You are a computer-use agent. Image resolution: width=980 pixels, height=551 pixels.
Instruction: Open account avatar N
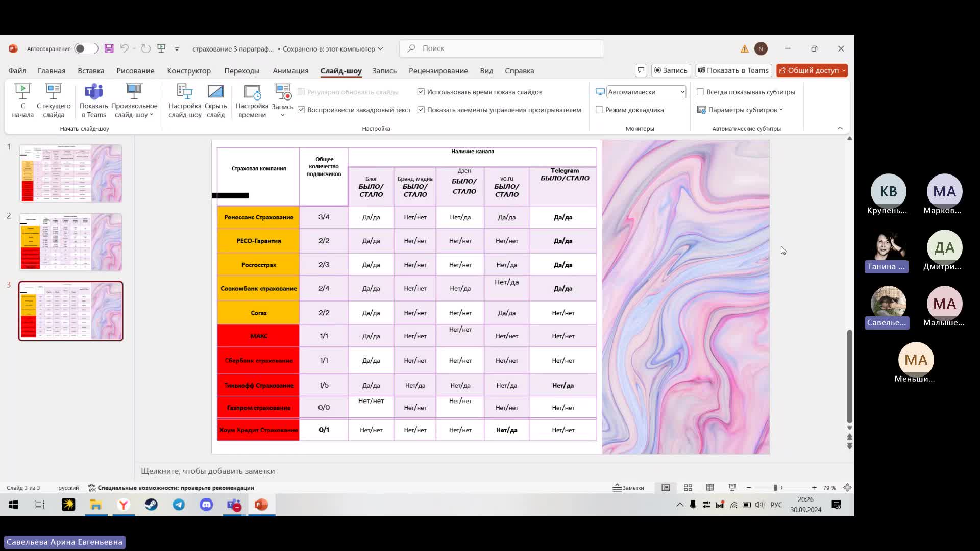pos(761,48)
